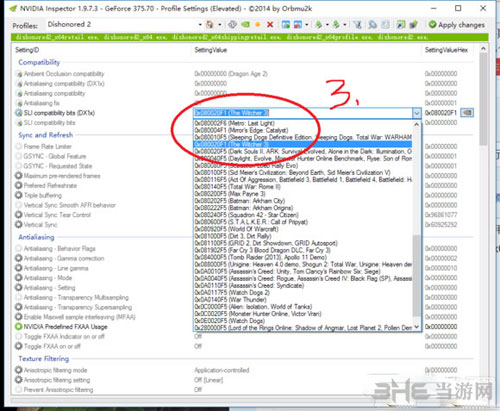Click the home profile icon in toolbar

210,24
